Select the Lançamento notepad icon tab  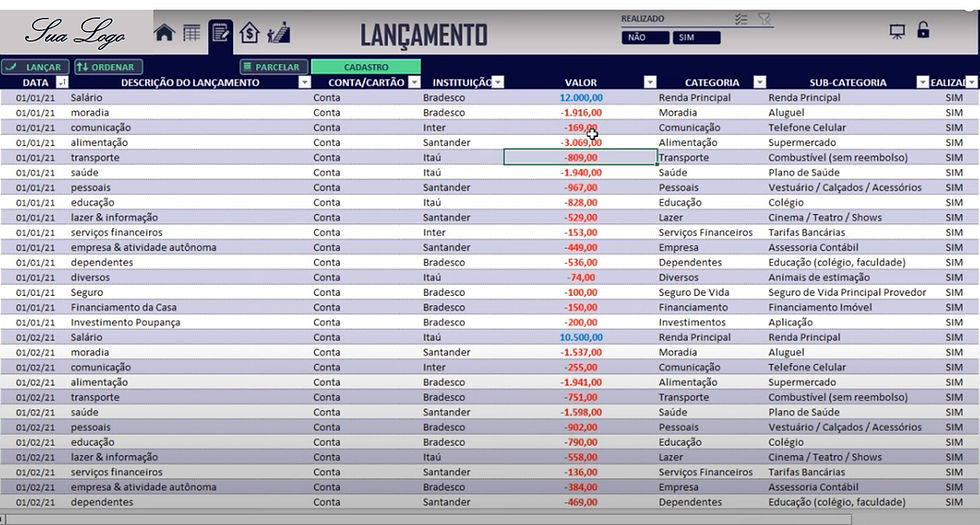(220, 32)
